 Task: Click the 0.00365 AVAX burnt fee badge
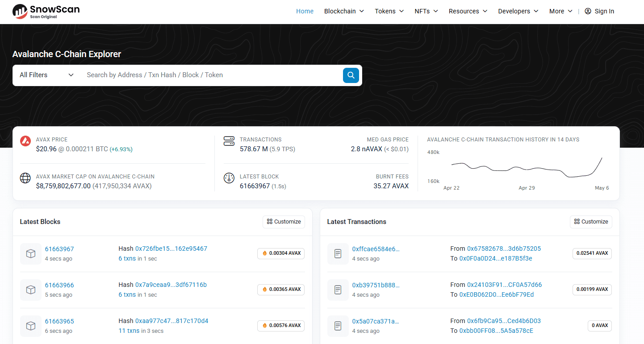point(281,290)
